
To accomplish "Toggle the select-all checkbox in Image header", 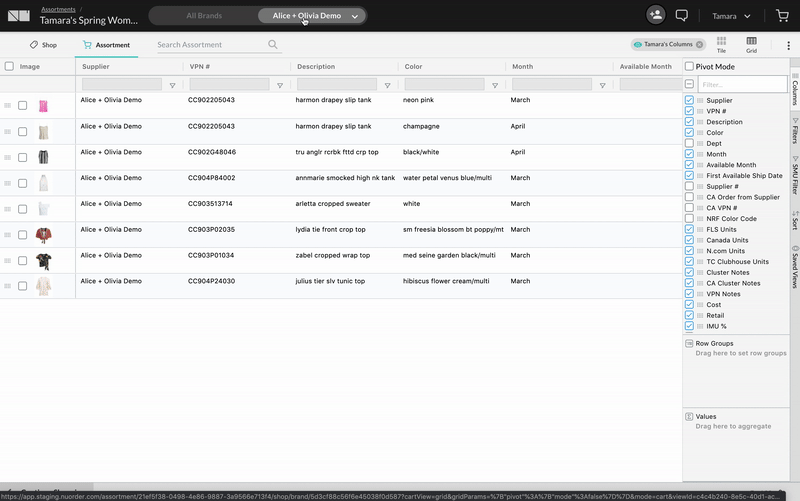I will point(9,66).
